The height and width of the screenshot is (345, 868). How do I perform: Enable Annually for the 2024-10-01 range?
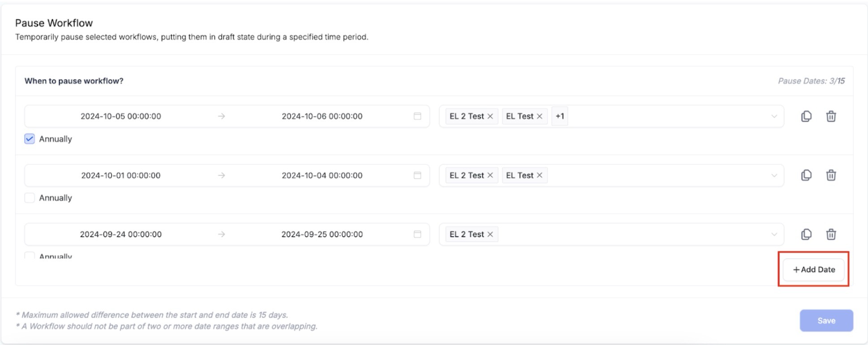tap(30, 198)
